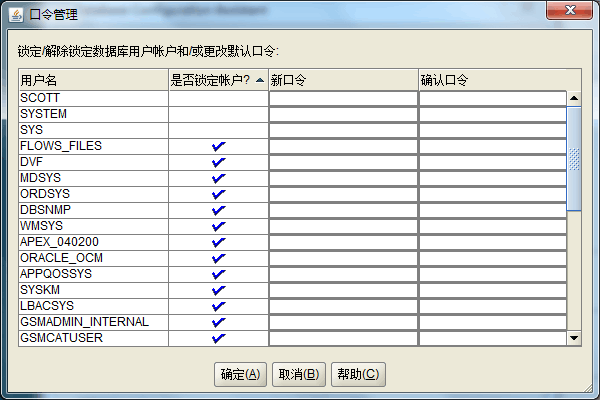Select the ORDSYS username cell
This screenshot has height=410, width=600.
(93, 194)
